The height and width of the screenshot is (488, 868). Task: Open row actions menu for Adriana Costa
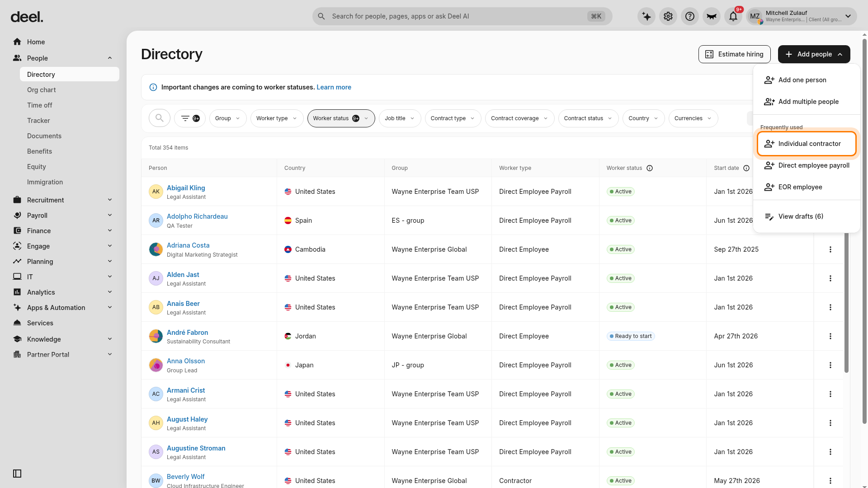(830, 249)
